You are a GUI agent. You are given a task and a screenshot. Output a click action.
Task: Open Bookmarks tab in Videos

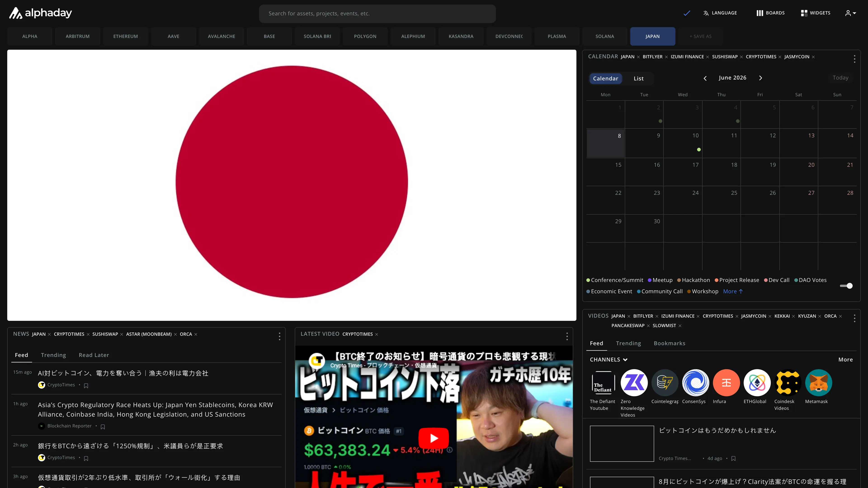click(x=669, y=343)
